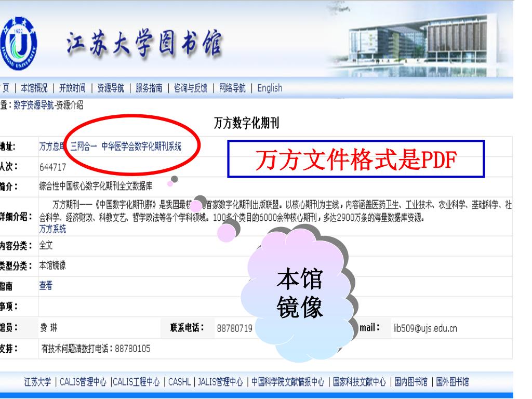Viewport: 532px width, 399px height.
Task: Click the JALIS管理中心 footer link
Action: [x=220, y=382]
